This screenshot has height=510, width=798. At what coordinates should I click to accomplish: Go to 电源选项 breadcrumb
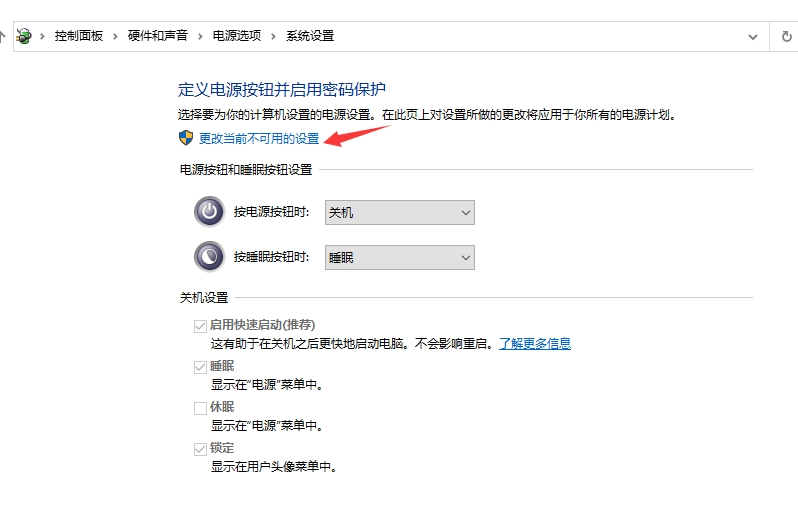pos(236,36)
